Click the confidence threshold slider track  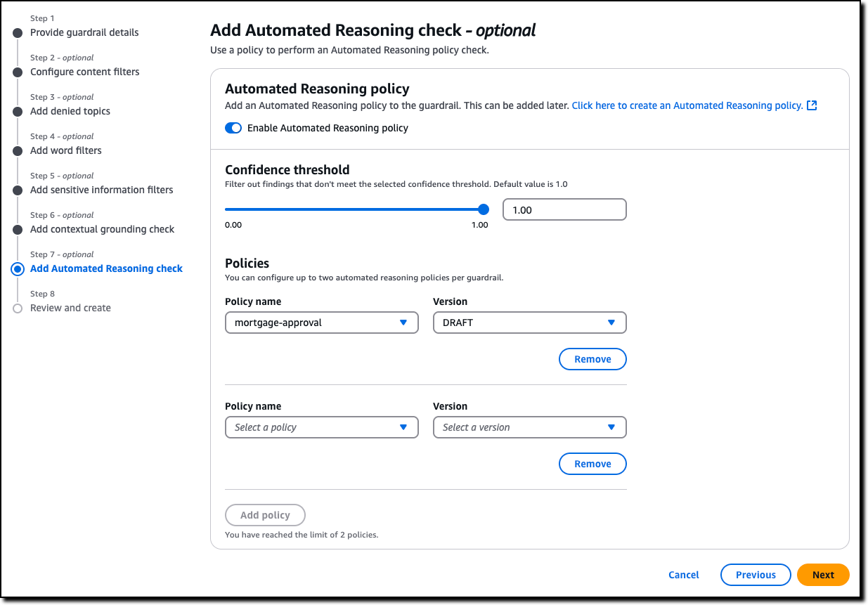click(354, 209)
